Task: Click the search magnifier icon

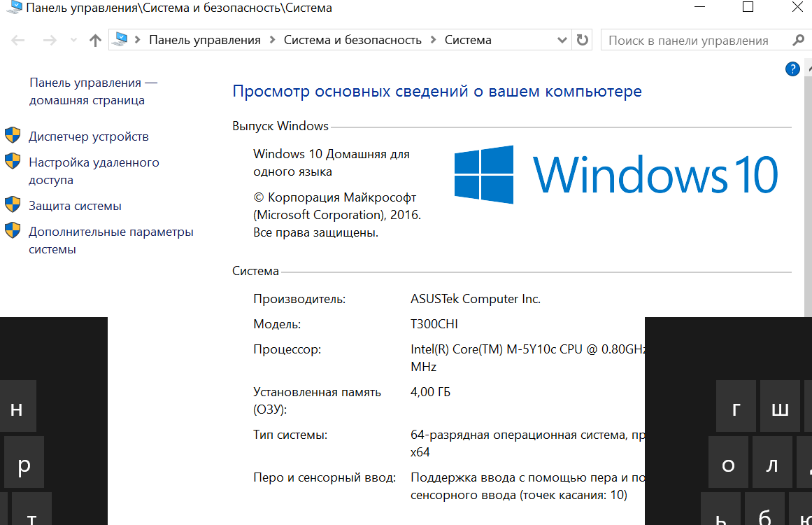Action: 799,40
